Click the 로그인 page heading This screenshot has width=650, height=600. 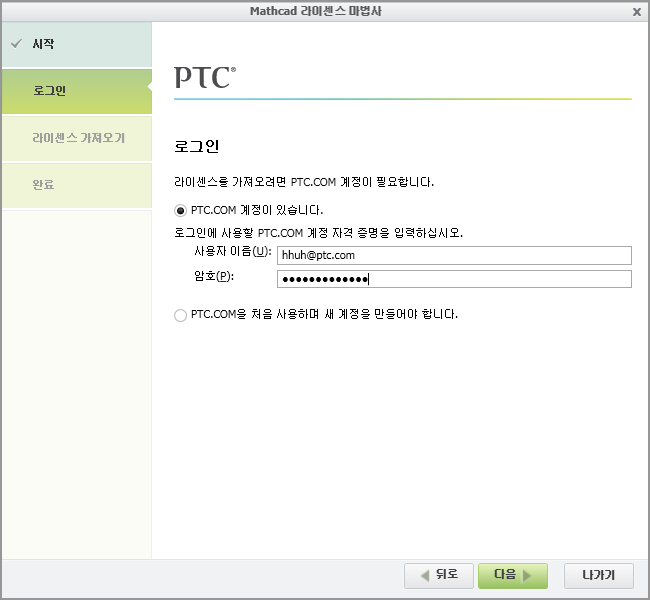[x=196, y=146]
